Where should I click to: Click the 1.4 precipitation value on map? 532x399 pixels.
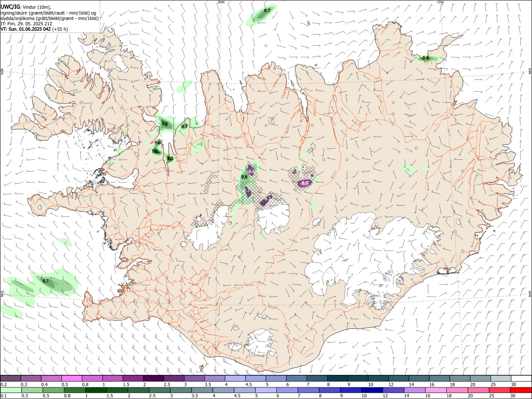(x=164, y=124)
